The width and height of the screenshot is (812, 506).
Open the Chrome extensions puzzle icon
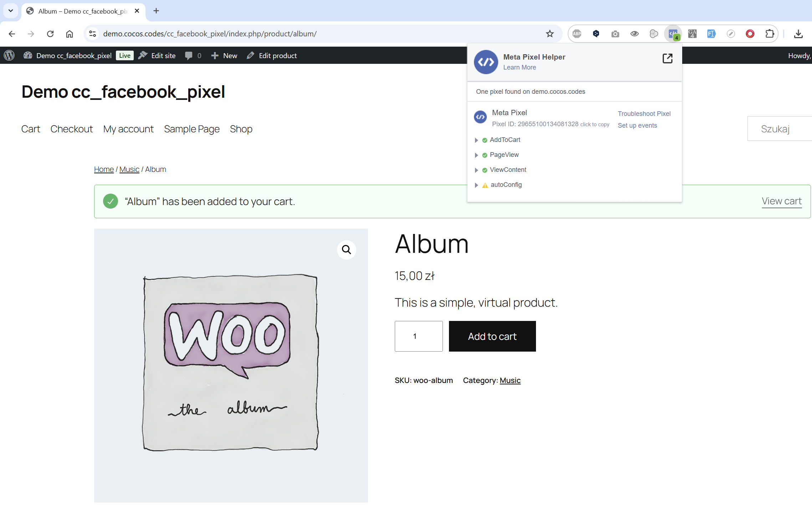(x=770, y=34)
